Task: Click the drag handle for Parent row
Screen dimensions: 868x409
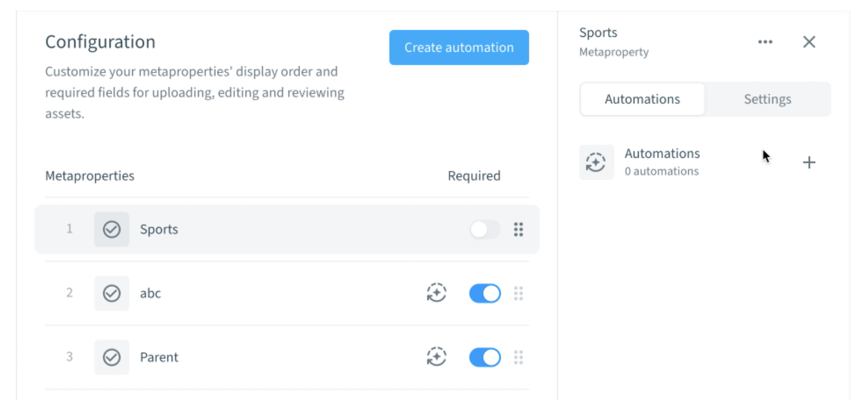Action: pos(518,357)
